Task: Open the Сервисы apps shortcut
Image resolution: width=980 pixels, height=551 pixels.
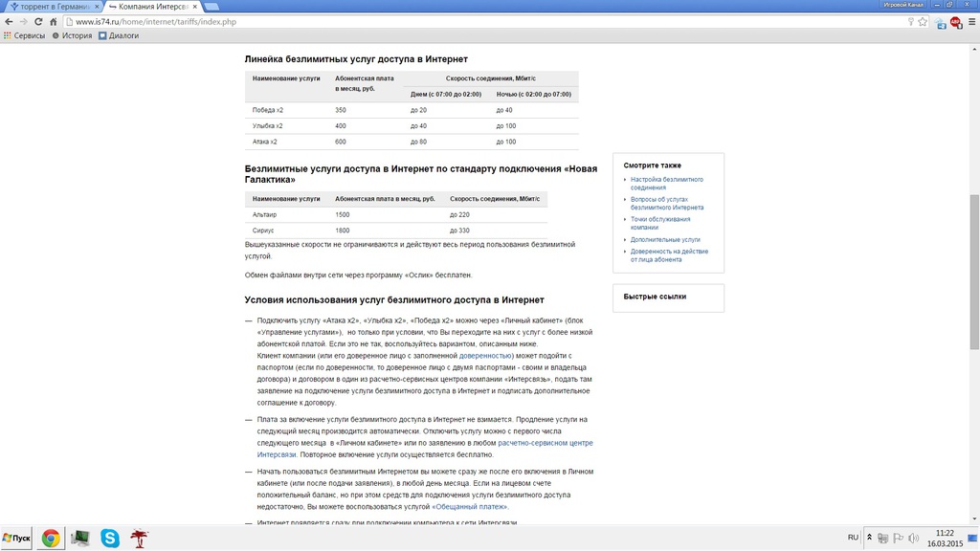Action: click(x=24, y=35)
